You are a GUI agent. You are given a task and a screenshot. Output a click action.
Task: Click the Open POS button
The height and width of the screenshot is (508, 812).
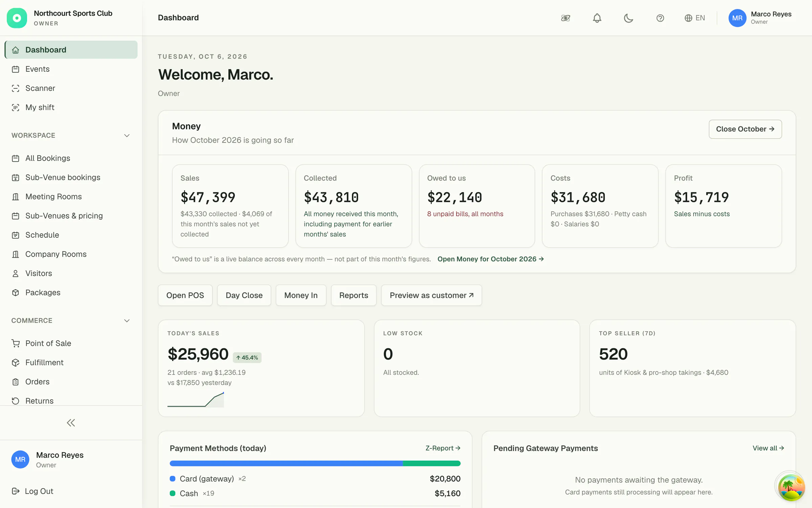(185, 295)
